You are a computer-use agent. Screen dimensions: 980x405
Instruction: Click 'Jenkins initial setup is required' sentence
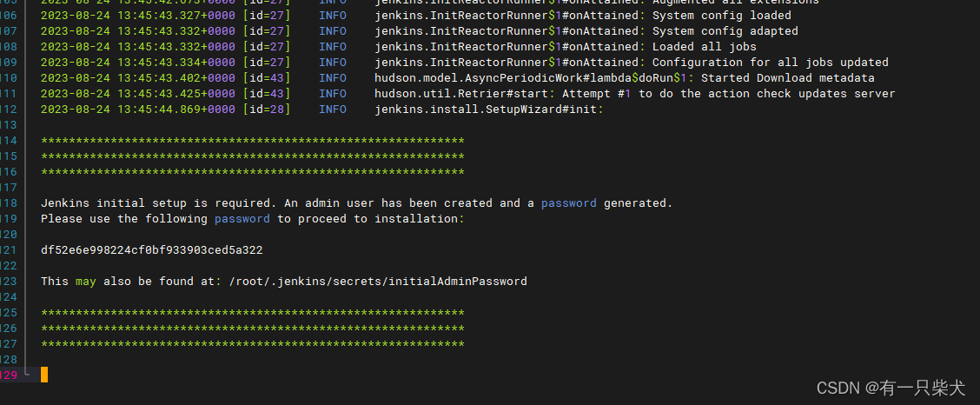coord(159,203)
